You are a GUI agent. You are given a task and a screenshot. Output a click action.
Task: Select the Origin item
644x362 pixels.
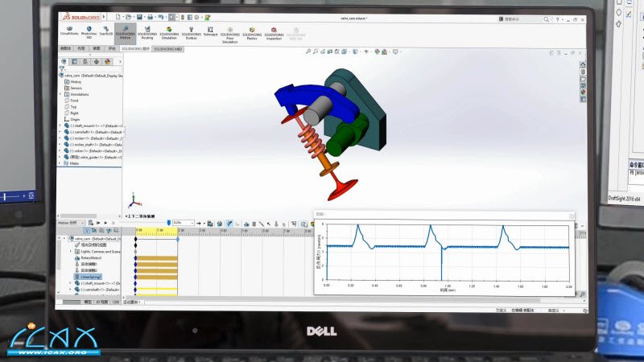(72, 119)
